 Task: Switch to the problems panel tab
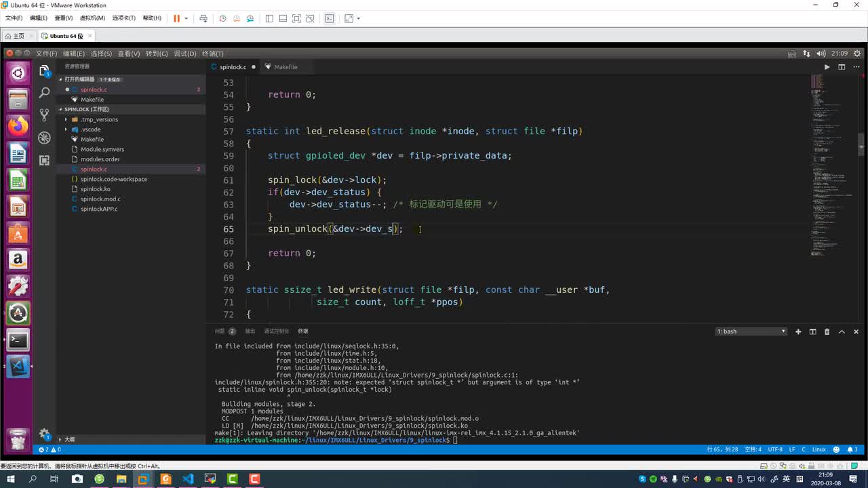pyautogui.click(x=225, y=331)
